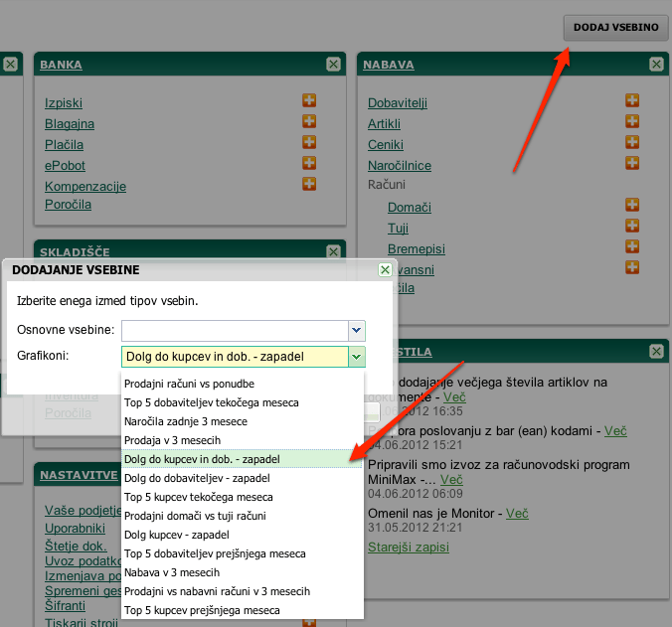Click plus icon beside Tuji
This screenshot has width=672, height=627.
coord(632,226)
